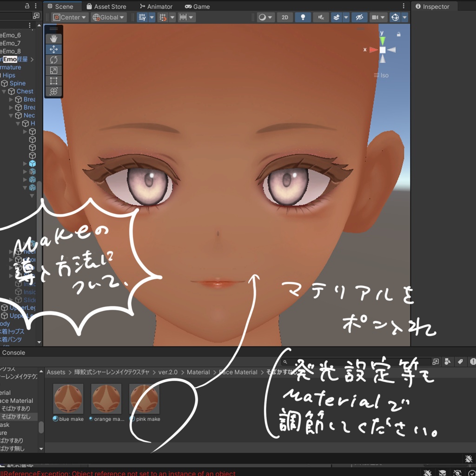
Task: Toggle grid snapping icon in Scene toolbar
Action: coord(142,17)
